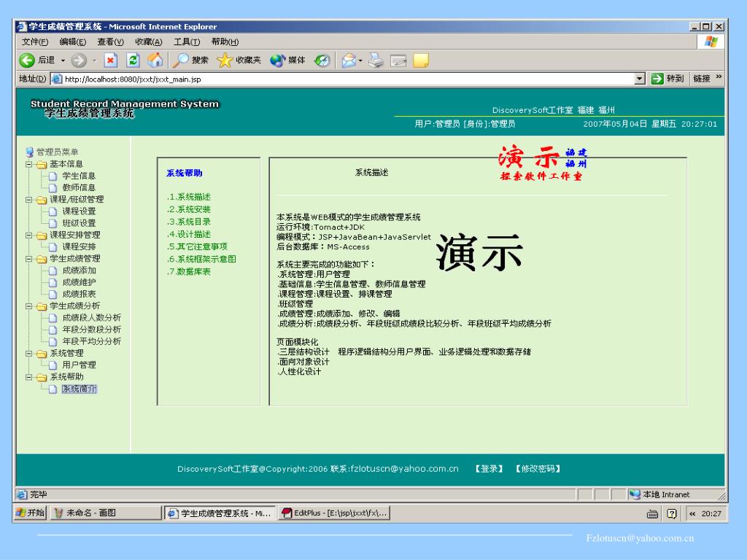Screen dimensions: 747x560
Task: Switch to EditPlus taskbar window
Action: point(334,513)
